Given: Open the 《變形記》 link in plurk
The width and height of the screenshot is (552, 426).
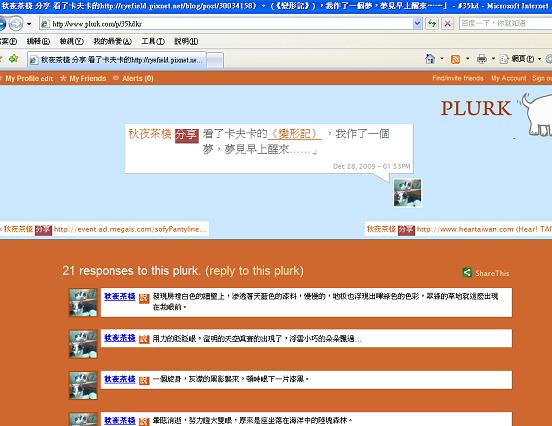Looking at the screenshot, I should (294, 134).
